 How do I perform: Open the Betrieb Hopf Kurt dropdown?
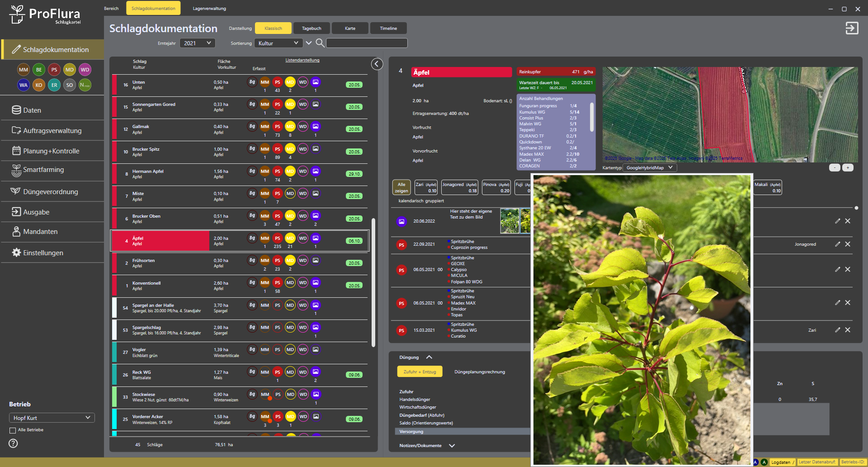[x=52, y=418]
